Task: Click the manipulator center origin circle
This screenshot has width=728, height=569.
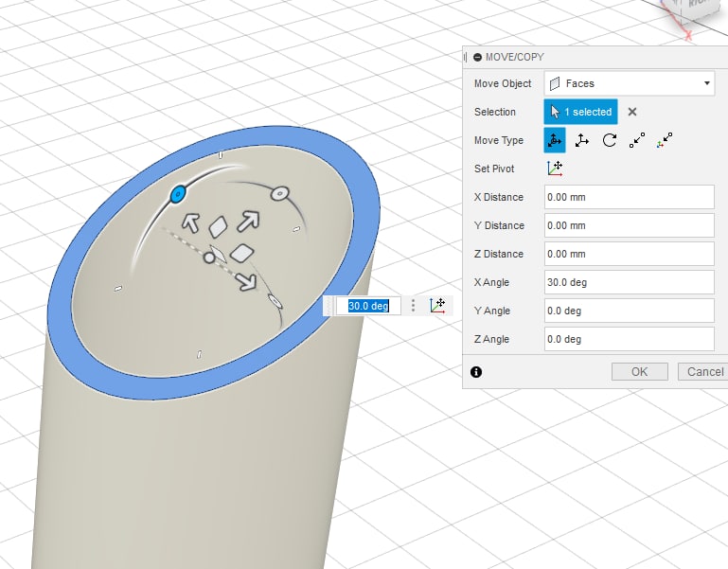Action: pos(209,258)
